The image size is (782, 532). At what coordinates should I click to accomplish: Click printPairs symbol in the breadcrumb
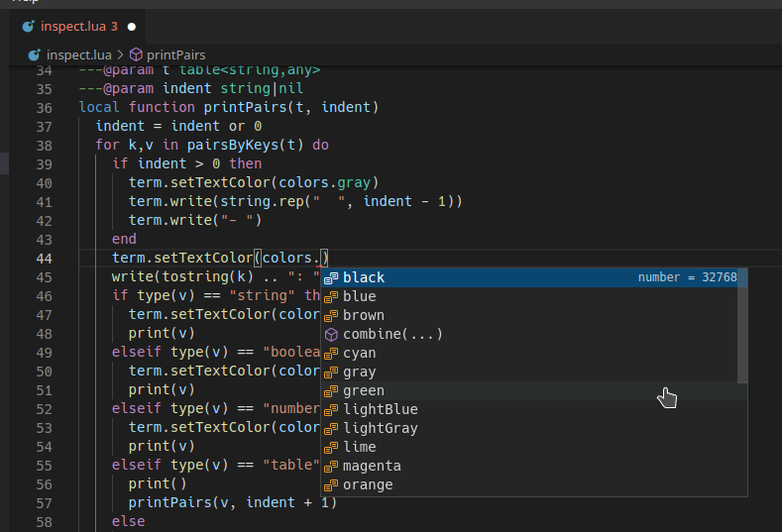[175, 54]
